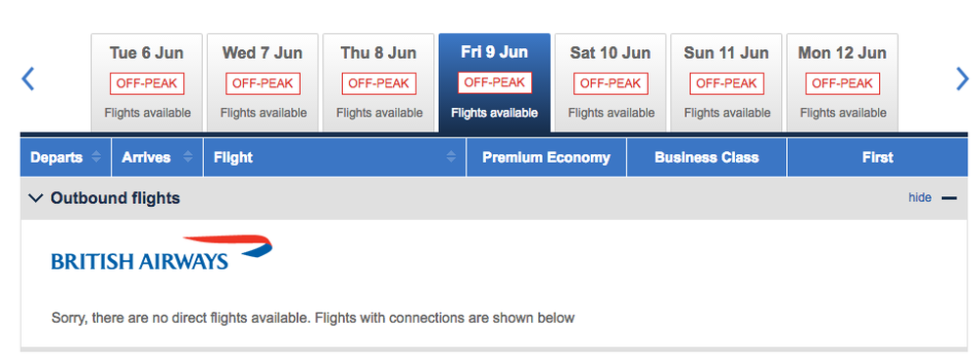Click the Business Class column header
Viewport: 980px width, 362px height.
click(707, 158)
